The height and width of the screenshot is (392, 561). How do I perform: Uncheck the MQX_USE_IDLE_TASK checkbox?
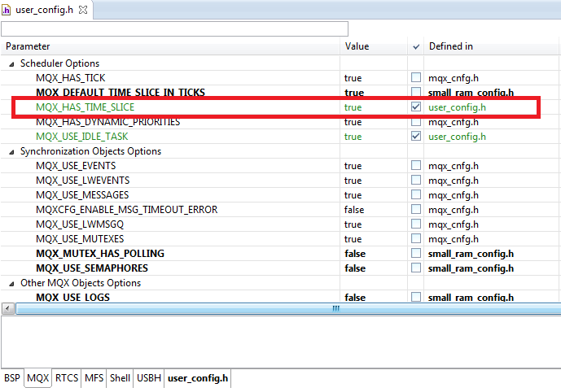click(x=416, y=136)
